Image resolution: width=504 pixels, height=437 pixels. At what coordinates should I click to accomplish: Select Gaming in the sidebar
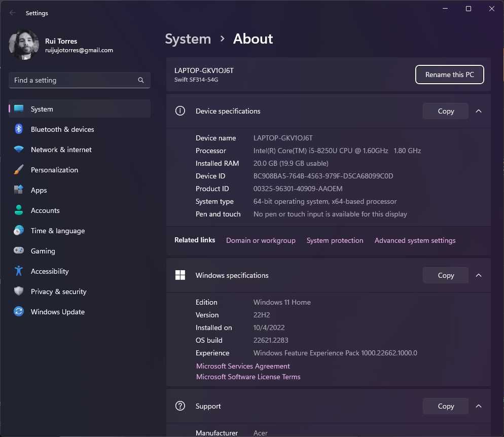tap(80, 250)
